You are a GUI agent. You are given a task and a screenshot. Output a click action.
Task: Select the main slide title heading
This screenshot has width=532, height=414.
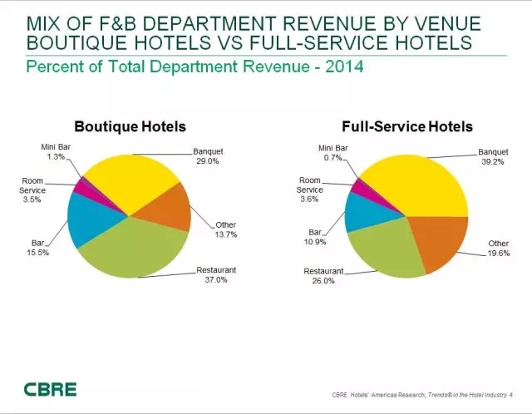pos(254,33)
